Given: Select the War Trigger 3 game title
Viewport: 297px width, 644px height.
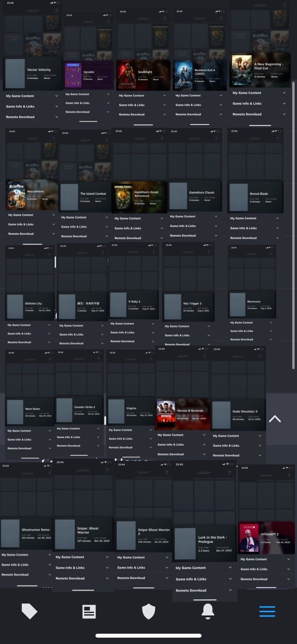Looking at the screenshot, I should point(192,303).
